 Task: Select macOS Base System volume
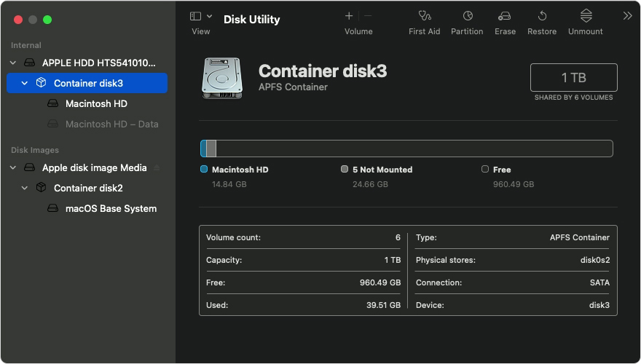[x=111, y=209]
